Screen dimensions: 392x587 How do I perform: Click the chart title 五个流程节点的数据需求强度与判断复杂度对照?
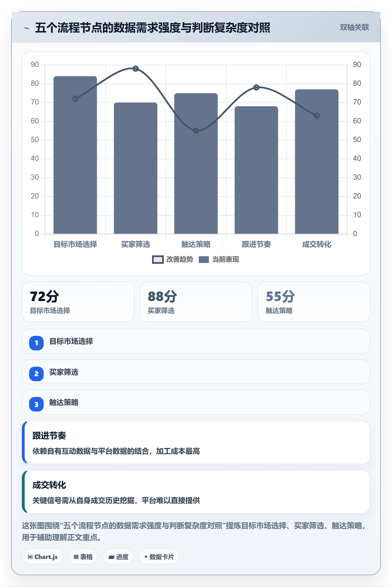pyautogui.click(x=153, y=28)
